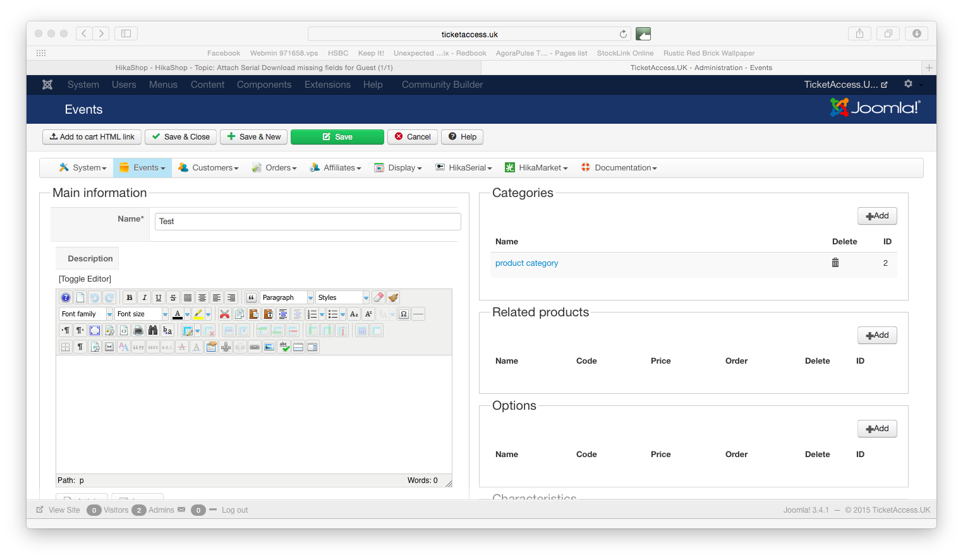Open the Styles dropdown
The height and width of the screenshot is (560, 963).
(342, 297)
